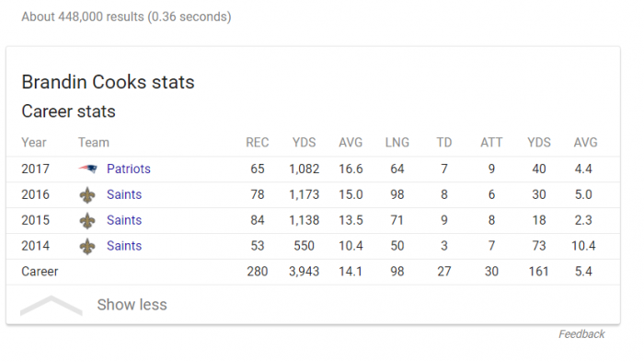Viewport: 644px width, 362px height.
Task: Click the 2014 Saints fleur-de-lis logo
Action: click(x=87, y=247)
